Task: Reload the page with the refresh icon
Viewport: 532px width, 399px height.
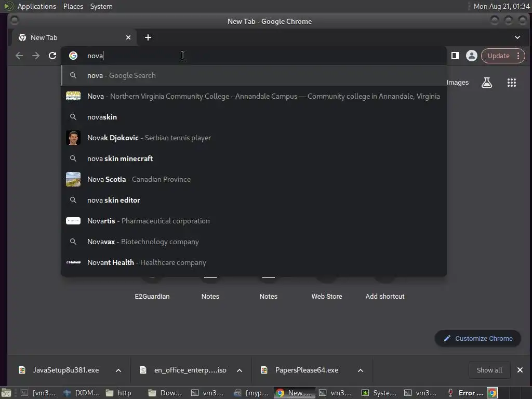Action: 52,56
